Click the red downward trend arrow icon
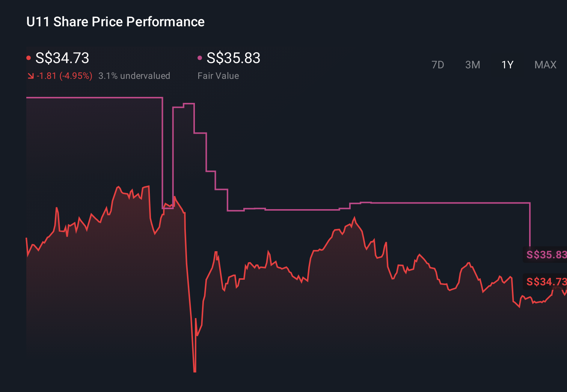This screenshot has height=392, width=567. point(30,76)
